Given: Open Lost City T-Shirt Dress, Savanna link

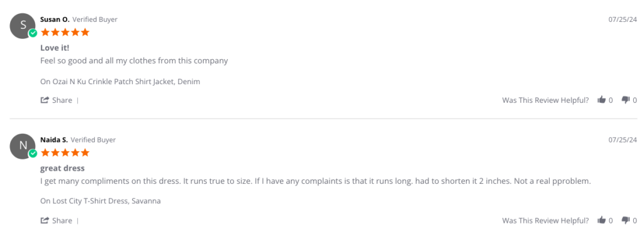Looking at the screenshot, I should click(100, 201).
